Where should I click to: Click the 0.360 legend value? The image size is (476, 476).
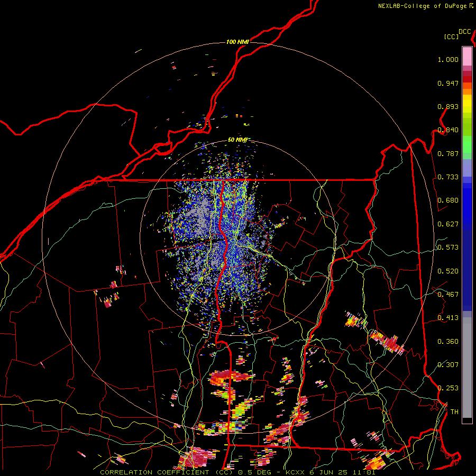click(448, 342)
